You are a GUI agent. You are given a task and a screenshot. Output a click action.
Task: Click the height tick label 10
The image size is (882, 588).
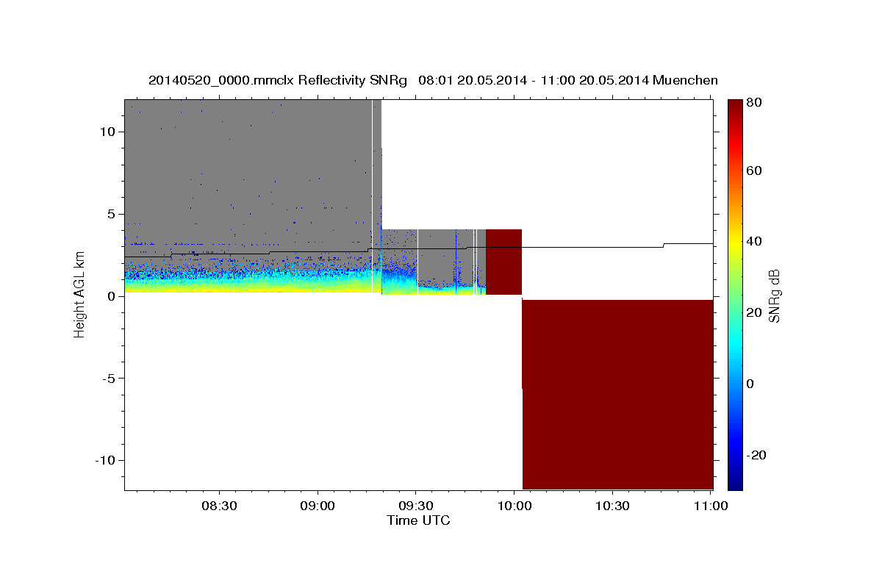[x=108, y=132]
